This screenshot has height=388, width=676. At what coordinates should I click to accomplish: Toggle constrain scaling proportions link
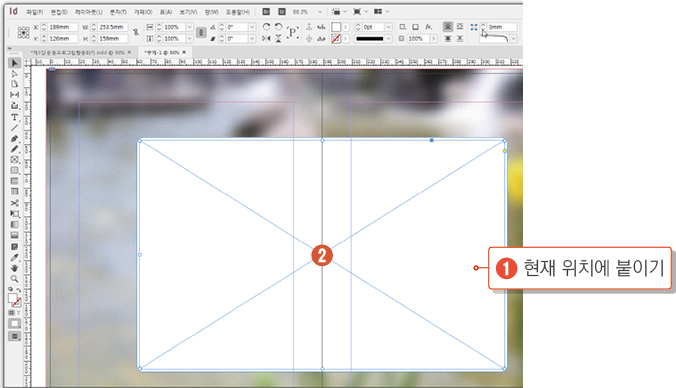pos(201,32)
